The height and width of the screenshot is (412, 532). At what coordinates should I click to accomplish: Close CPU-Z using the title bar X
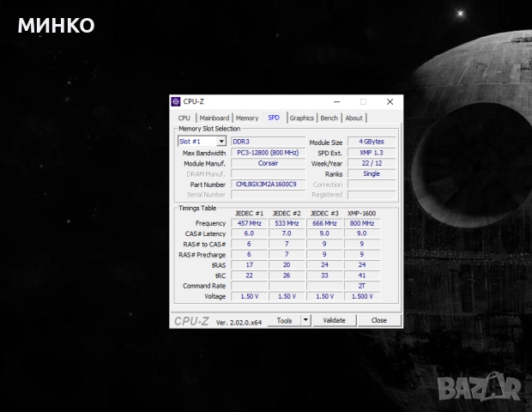(390, 101)
